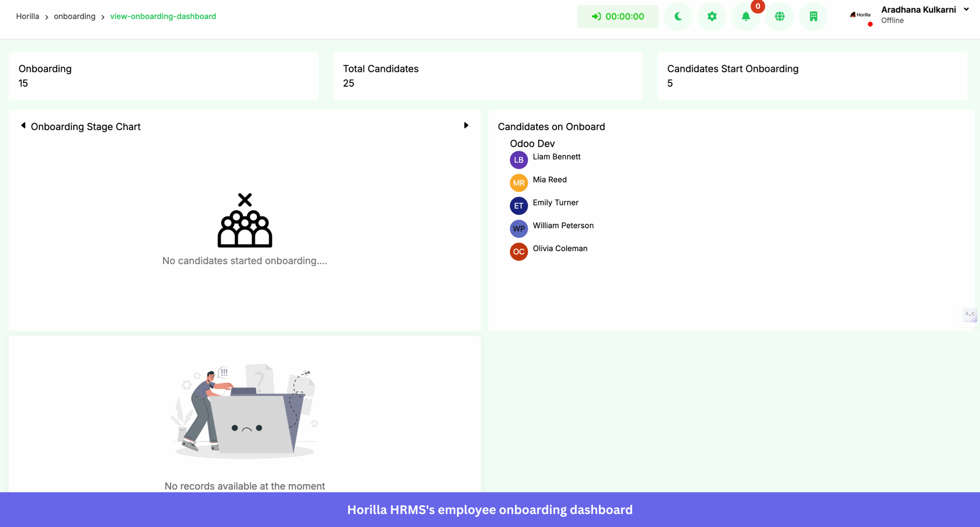Open Horilla breadcrumb link
The image size is (980, 527).
coord(28,16)
